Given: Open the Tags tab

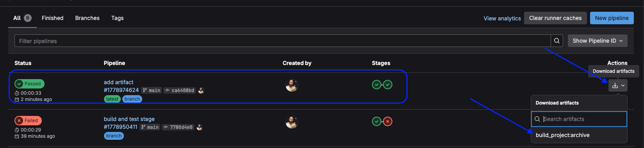Looking at the screenshot, I should click(118, 18).
